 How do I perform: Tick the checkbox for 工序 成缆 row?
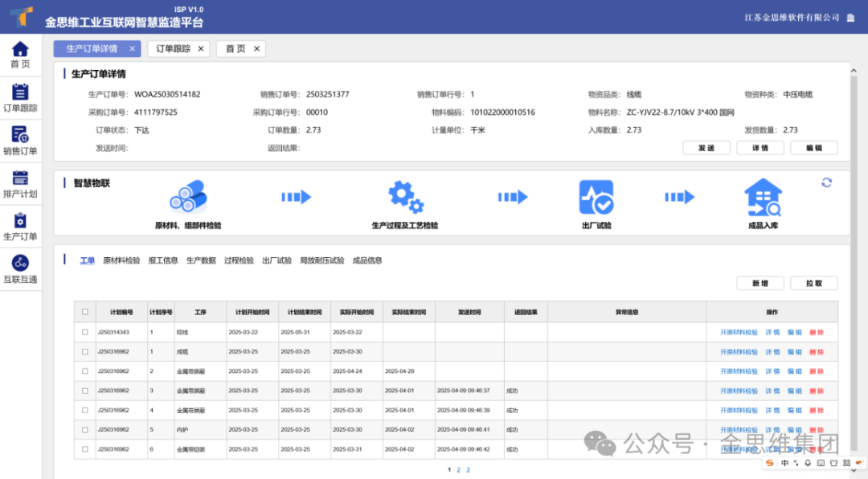coord(85,351)
